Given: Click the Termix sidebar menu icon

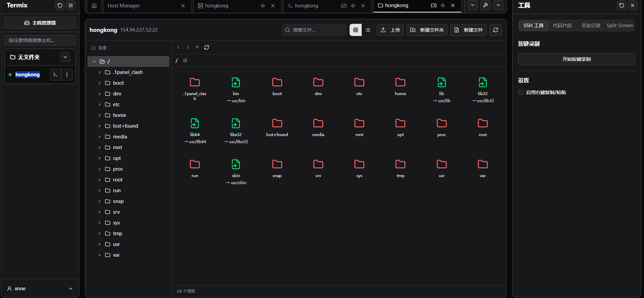Looking at the screenshot, I should coord(71,5).
